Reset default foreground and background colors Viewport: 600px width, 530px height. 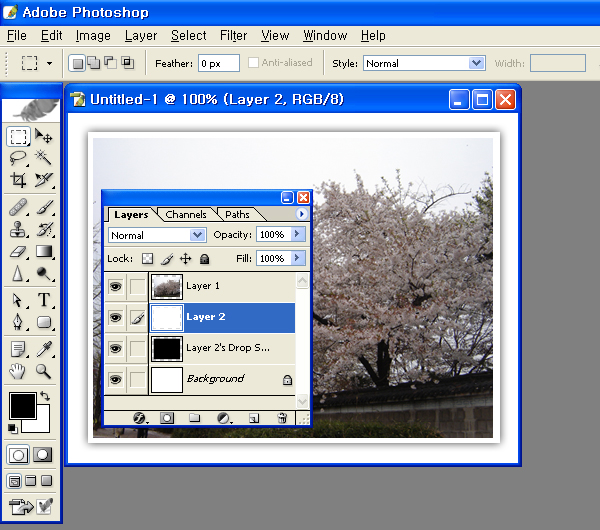coord(12,429)
